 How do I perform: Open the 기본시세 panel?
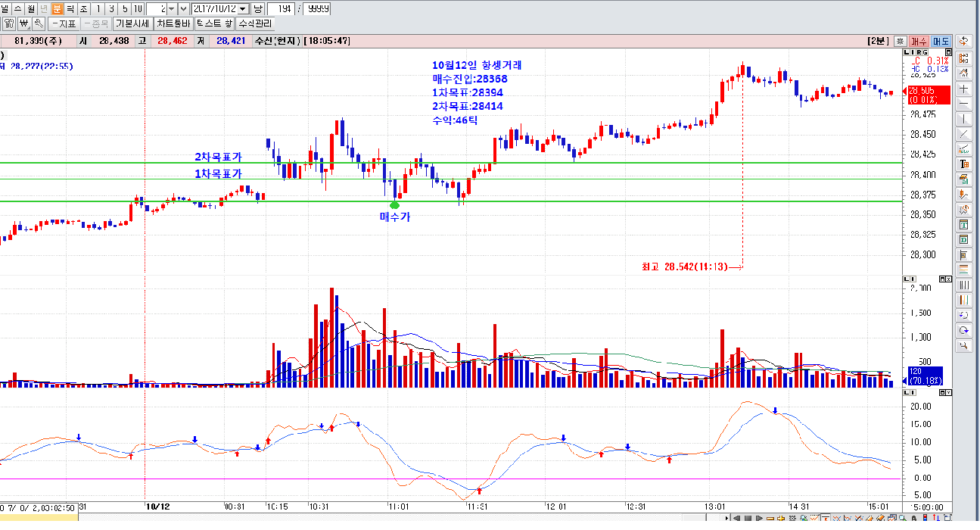pos(132,23)
